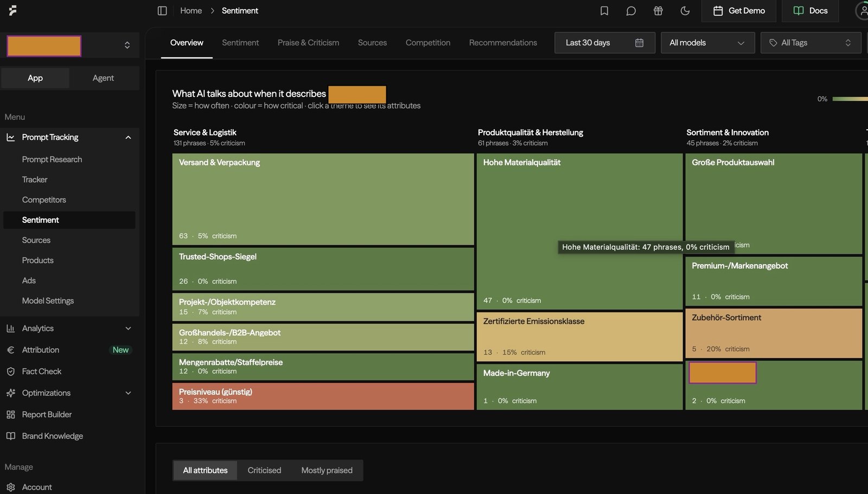This screenshot has width=868, height=494.
Task: Select the Versand & Verpackung treemap tile
Action: (x=323, y=199)
